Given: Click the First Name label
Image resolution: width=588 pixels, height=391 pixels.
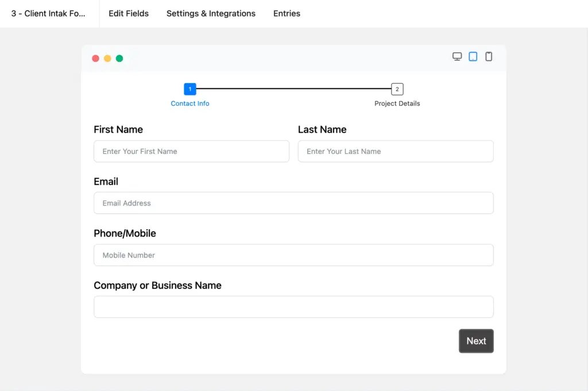Looking at the screenshot, I should [118, 130].
